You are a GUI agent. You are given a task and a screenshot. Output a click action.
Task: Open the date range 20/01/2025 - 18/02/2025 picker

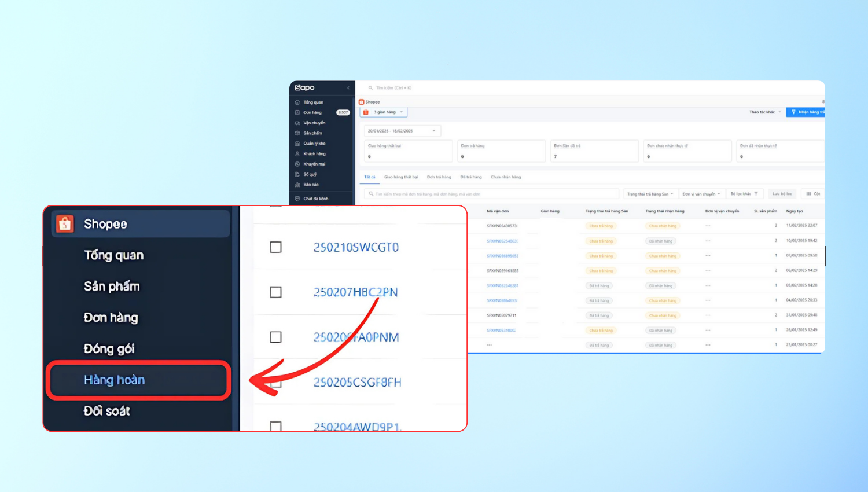(402, 131)
